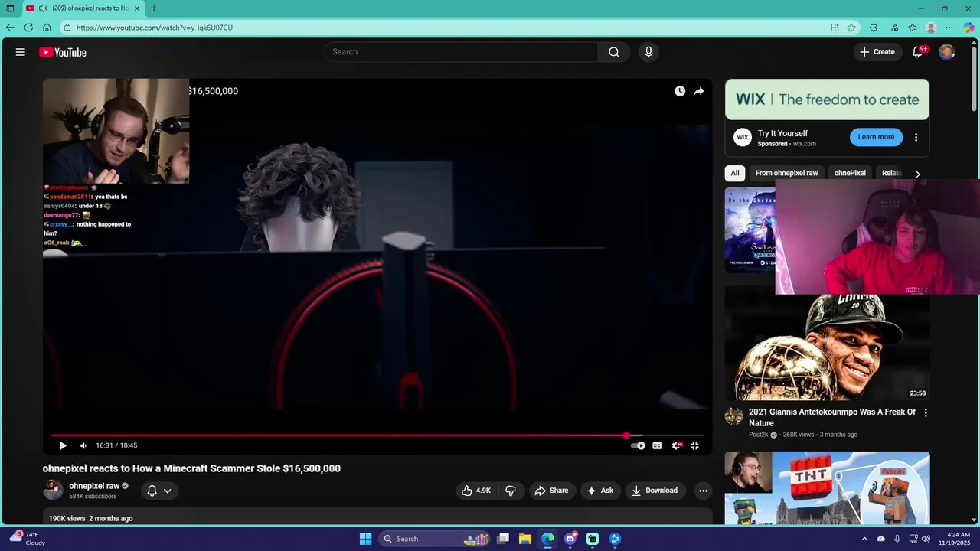
Task: Open YouTube notifications bell
Action: pos(918,52)
